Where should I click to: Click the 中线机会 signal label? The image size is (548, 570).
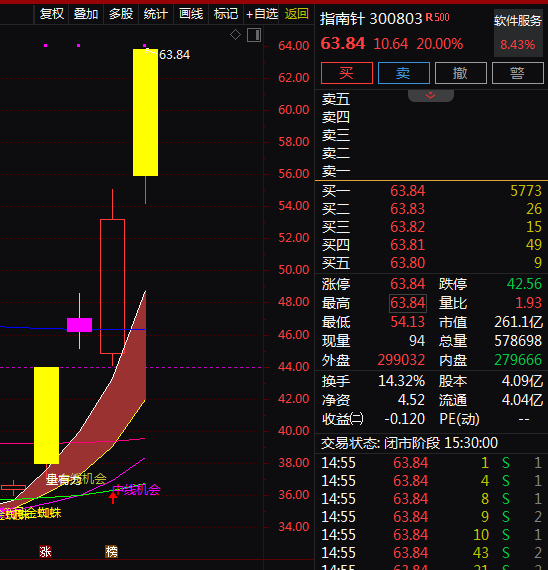(136, 490)
